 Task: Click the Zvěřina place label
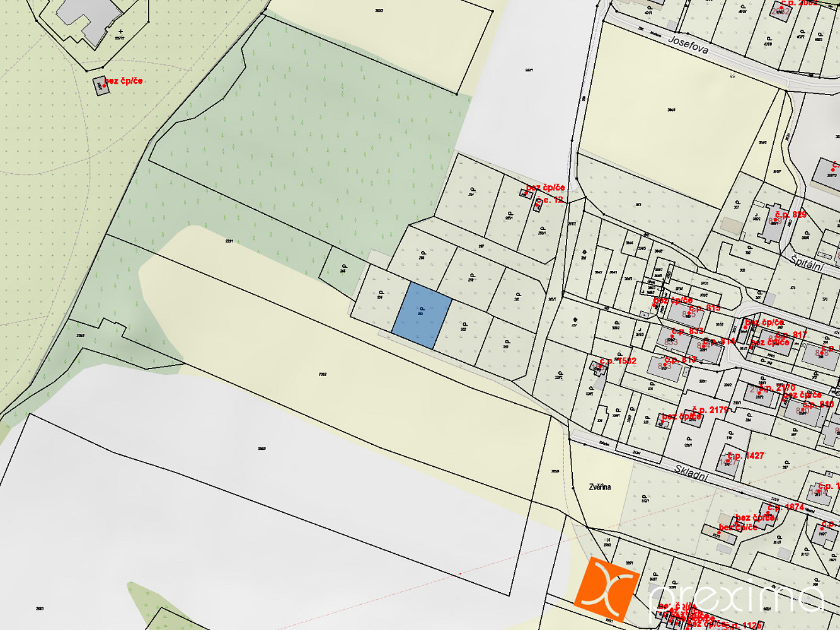tap(600, 487)
